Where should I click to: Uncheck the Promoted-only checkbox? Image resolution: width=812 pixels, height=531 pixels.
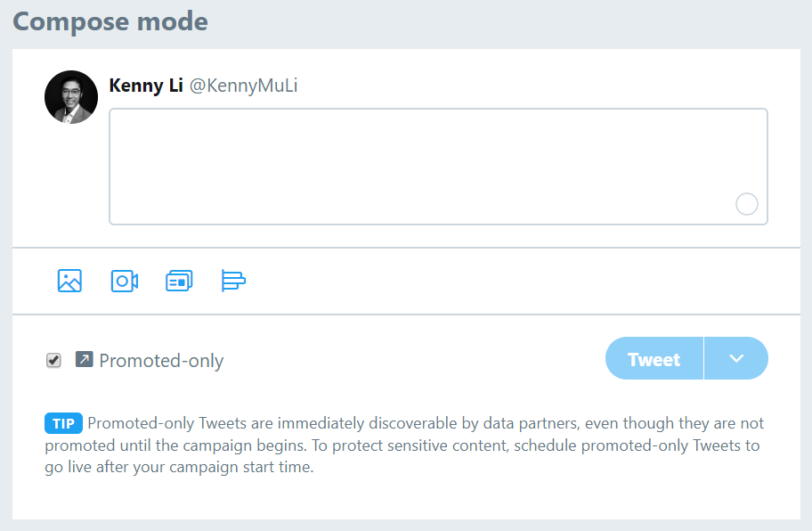click(53, 360)
